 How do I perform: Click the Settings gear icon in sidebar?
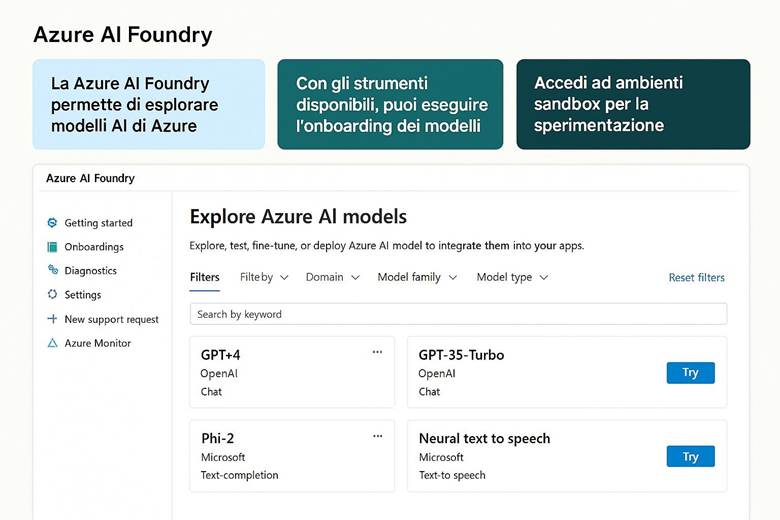(52, 295)
